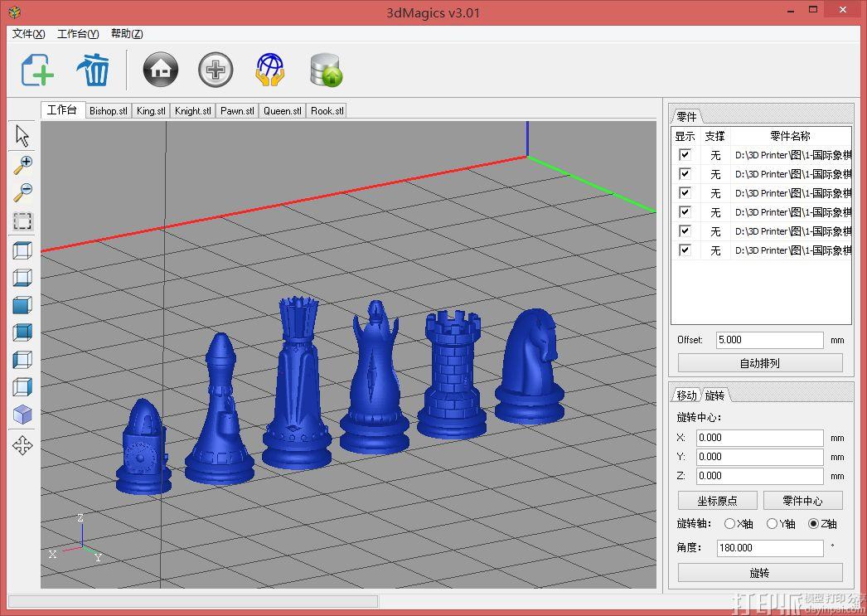Choose the dashed rectangle selection tool

tap(22, 221)
